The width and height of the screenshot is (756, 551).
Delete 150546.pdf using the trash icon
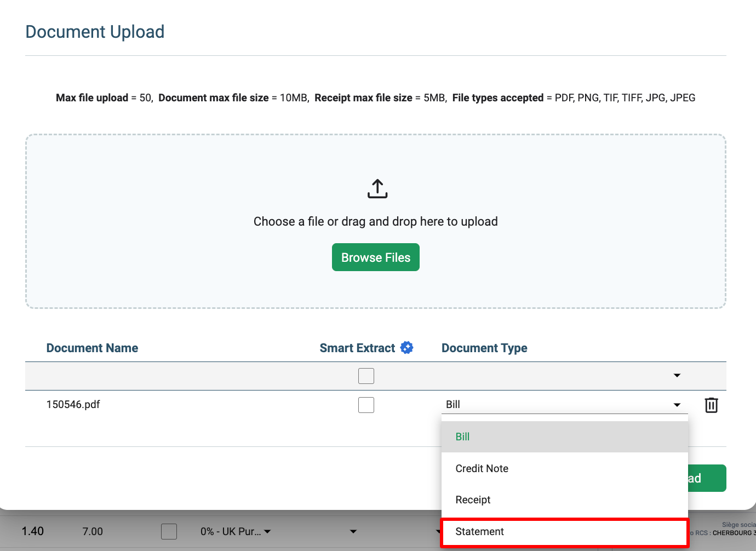tap(711, 405)
